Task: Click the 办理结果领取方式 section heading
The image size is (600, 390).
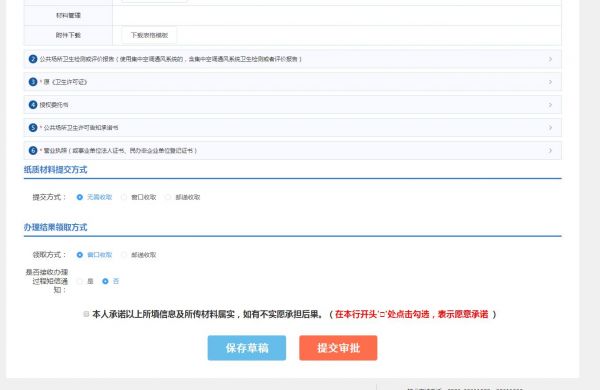Action: tap(55, 227)
